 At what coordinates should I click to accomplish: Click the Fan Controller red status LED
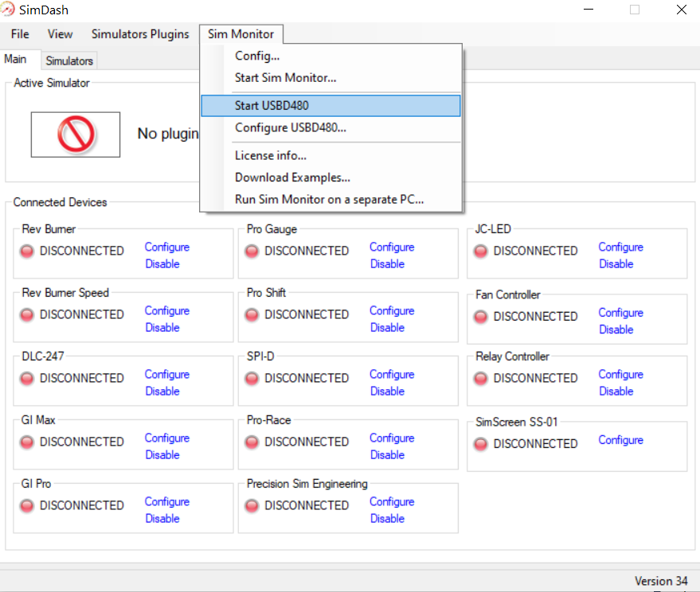(481, 317)
